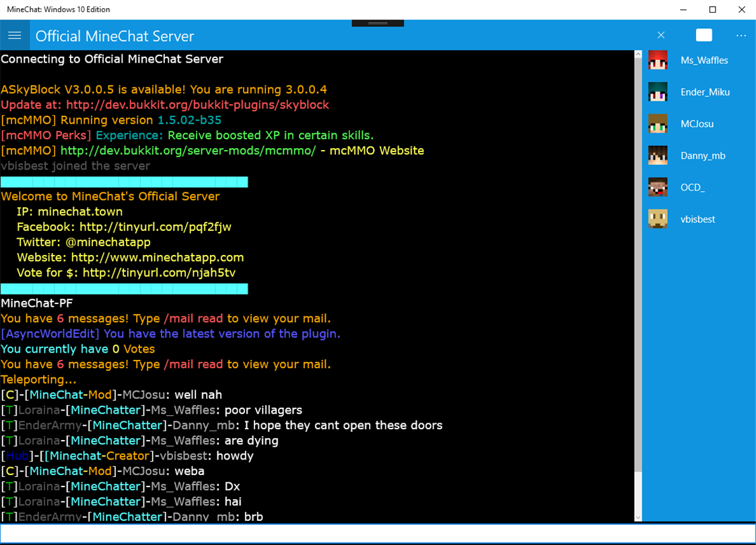Select Danny_mb avatar in player list

click(658, 155)
